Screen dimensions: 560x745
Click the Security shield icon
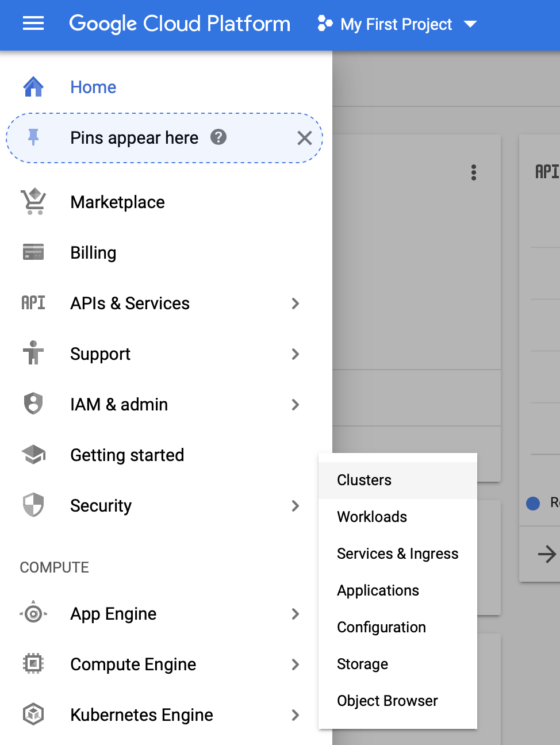(x=33, y=505)
